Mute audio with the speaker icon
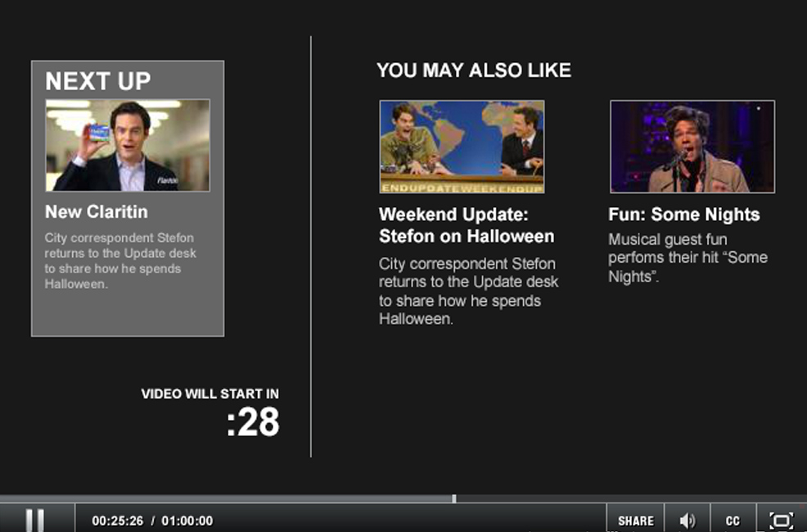The height and width of the screenshot is (532, 807). click(x=687, y=521)
